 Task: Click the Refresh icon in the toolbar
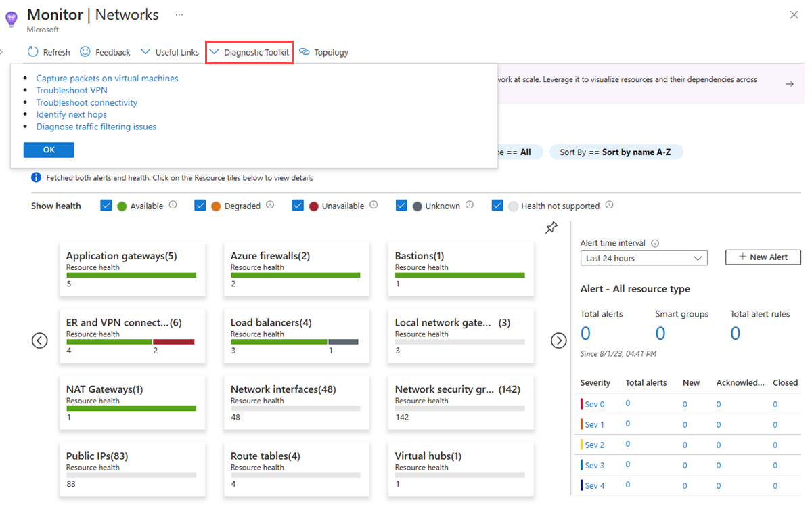pos(32,52)
